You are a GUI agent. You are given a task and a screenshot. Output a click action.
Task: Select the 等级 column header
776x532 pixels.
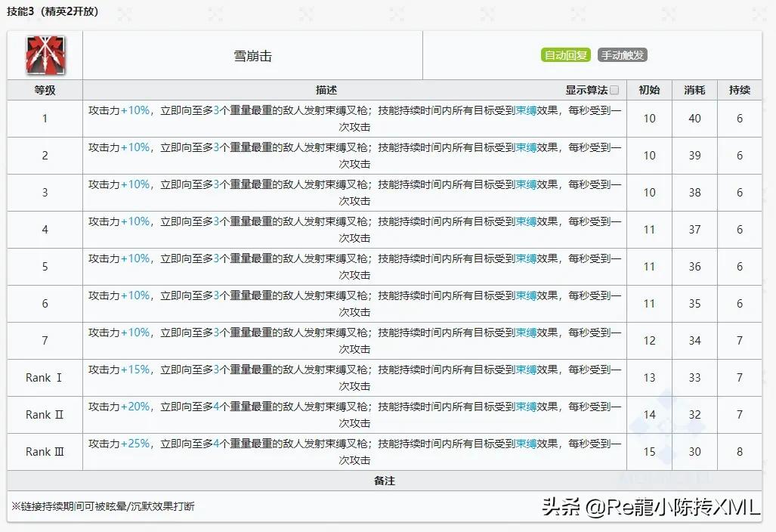(x=44, y=90)
